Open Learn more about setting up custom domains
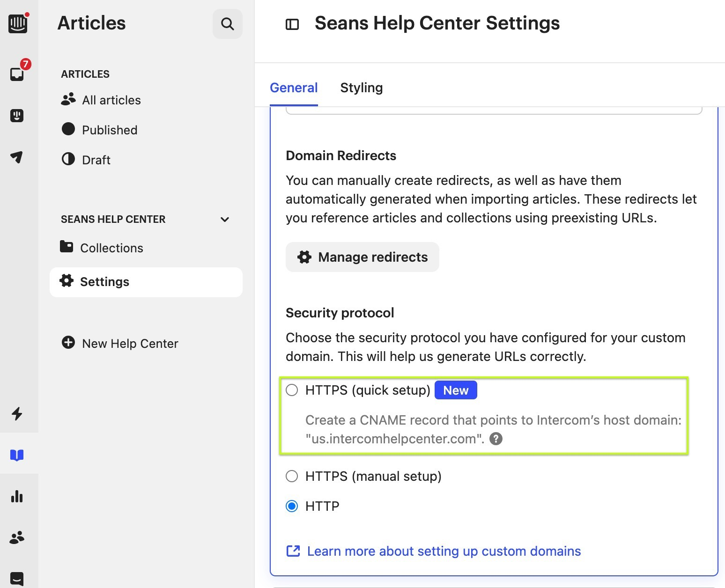The image size is (725, 588). pos(444,551)
